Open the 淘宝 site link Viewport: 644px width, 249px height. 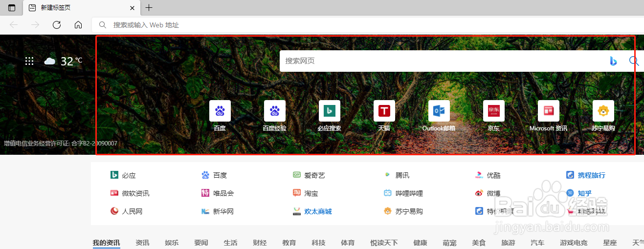[306, 193]
